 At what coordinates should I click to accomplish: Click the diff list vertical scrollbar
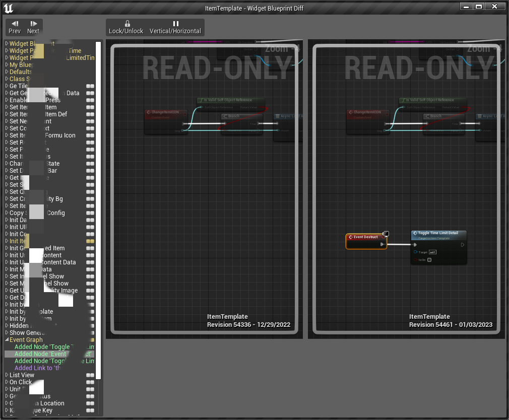pos(98,201)
